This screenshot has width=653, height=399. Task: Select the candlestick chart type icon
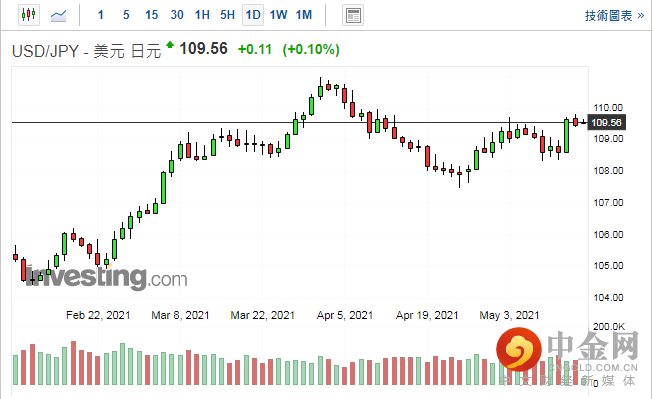point(29,15)
